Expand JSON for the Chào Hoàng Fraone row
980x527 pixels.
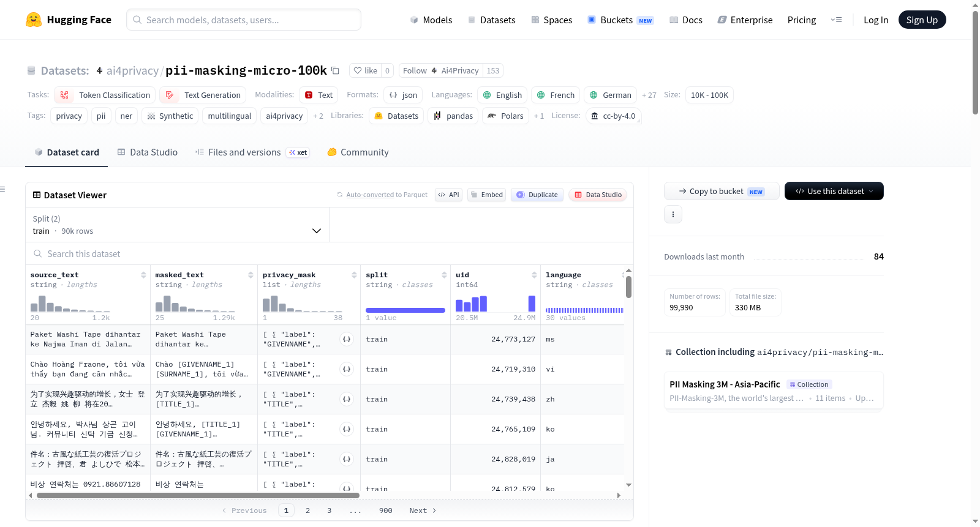click(x=347, y=369)
